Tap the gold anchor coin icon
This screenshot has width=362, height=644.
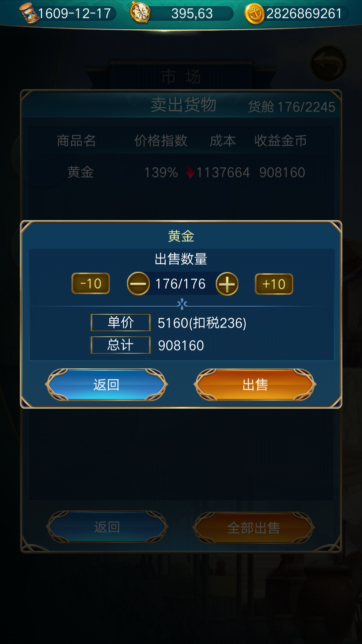[254, 14]
